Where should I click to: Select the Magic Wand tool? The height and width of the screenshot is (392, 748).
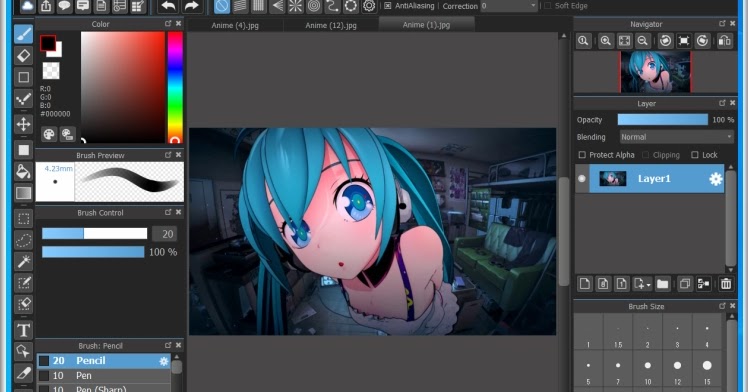(x=23, y=261)
